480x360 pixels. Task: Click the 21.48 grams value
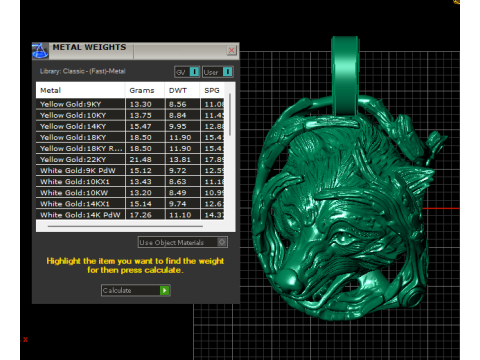140,159
